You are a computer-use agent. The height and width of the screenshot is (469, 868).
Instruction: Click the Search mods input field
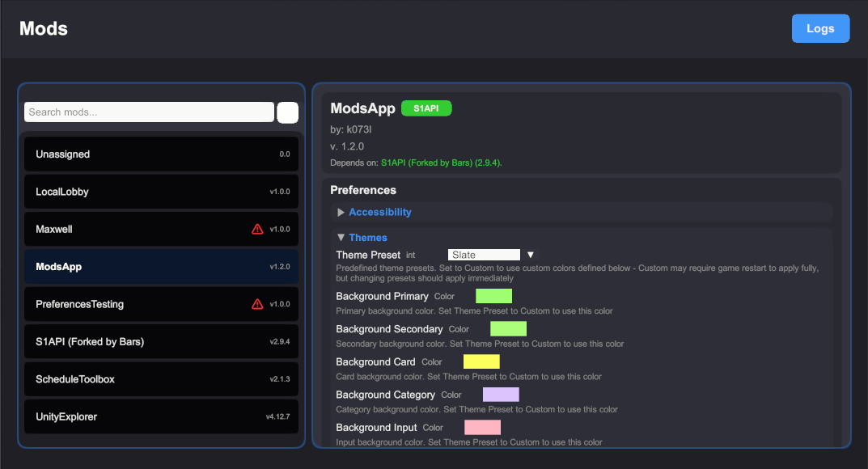(x=149, y=112)
